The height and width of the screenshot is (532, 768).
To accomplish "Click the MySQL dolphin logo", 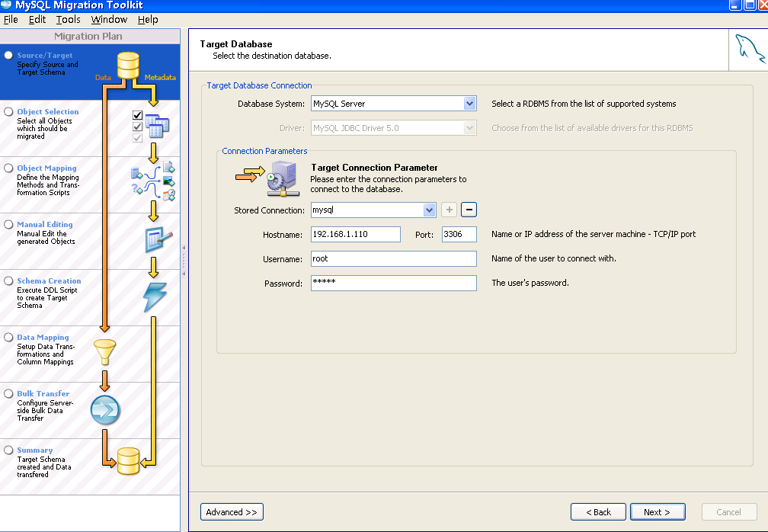I will [x=750, y=49].
